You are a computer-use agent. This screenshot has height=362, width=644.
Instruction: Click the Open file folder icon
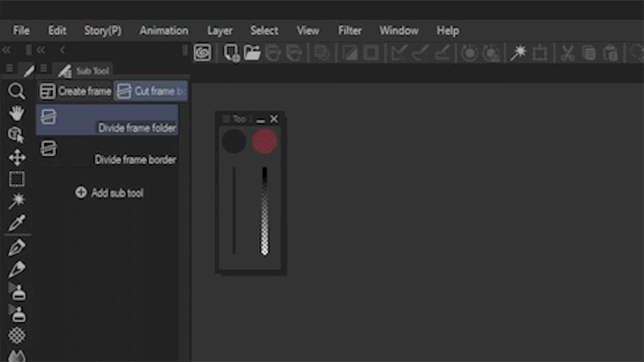click(x=252, y=53)
